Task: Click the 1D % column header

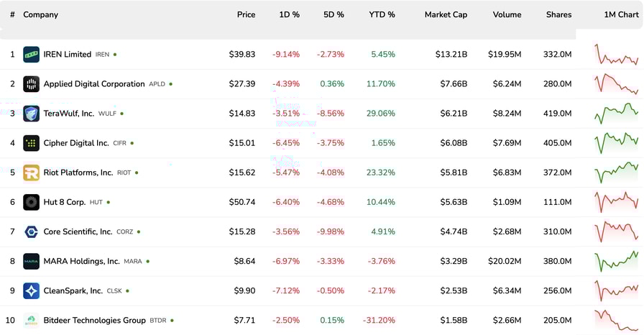Action: [289, 14]
